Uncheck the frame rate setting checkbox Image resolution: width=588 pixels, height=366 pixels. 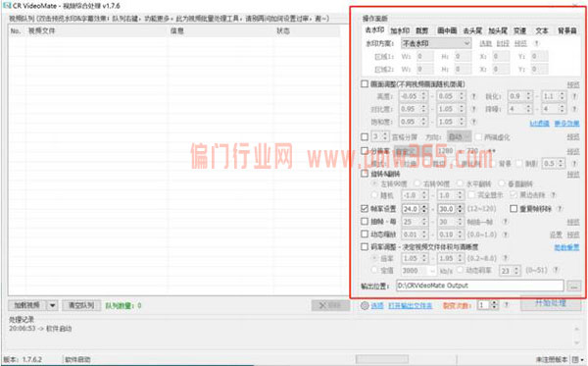(x=365, y=208)
